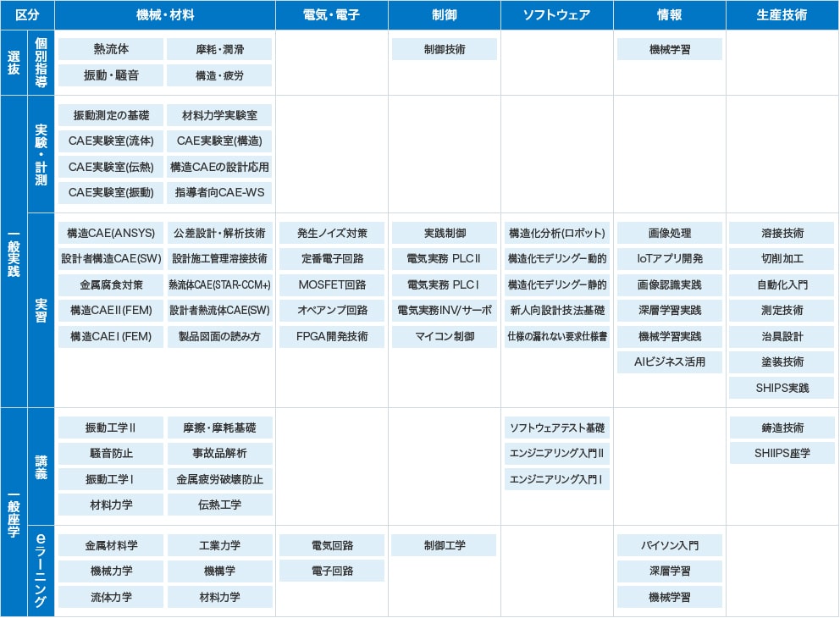Choose IoTアプリ開発 cell
The image size is (840, 618).
(x=670, y=259)
